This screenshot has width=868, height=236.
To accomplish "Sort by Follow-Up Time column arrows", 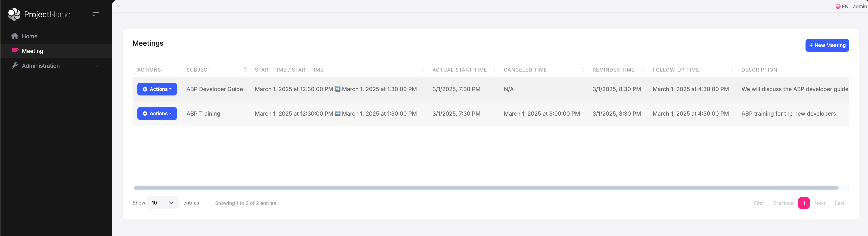I will (x=732, y=70).
